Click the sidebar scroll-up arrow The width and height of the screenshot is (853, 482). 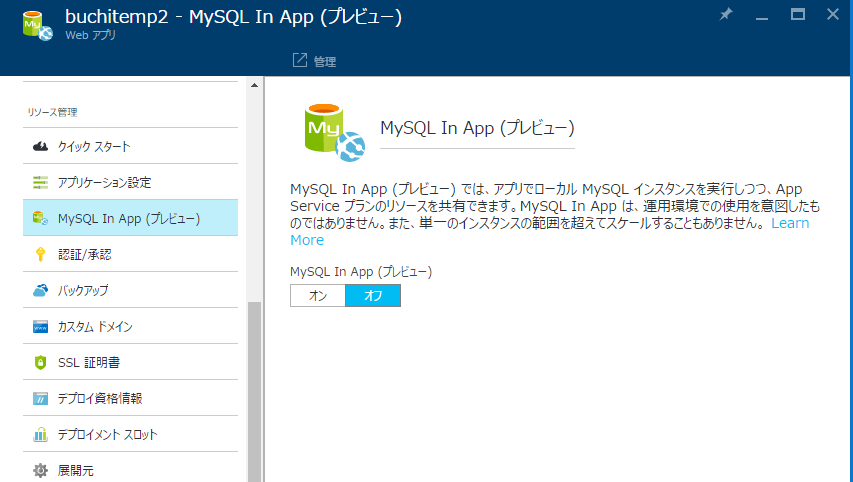pos(254,85)
